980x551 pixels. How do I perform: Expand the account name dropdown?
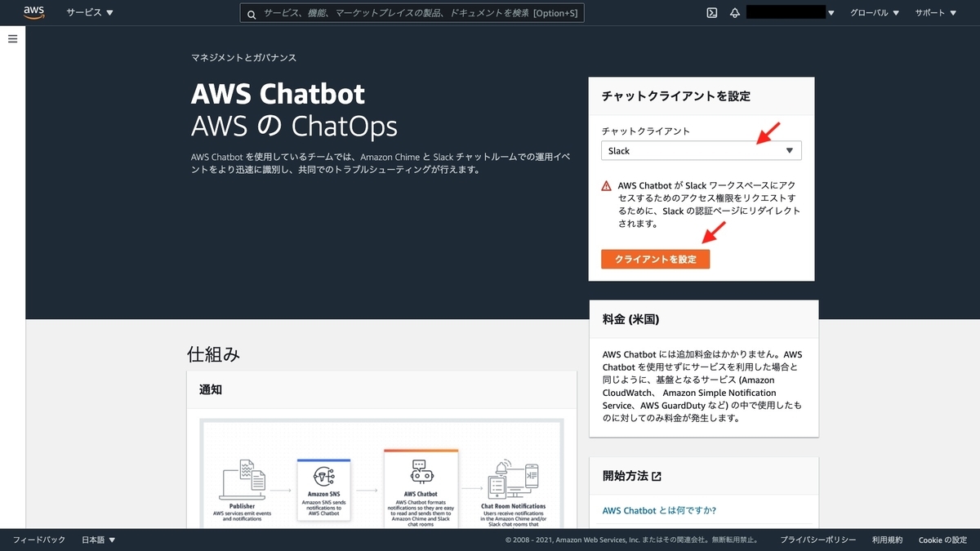[x=791, y=13]
